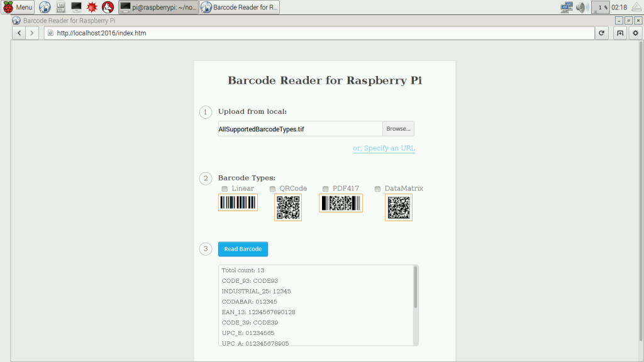Enable the Linear barcode type checkbox

click(x=225, y=189)
